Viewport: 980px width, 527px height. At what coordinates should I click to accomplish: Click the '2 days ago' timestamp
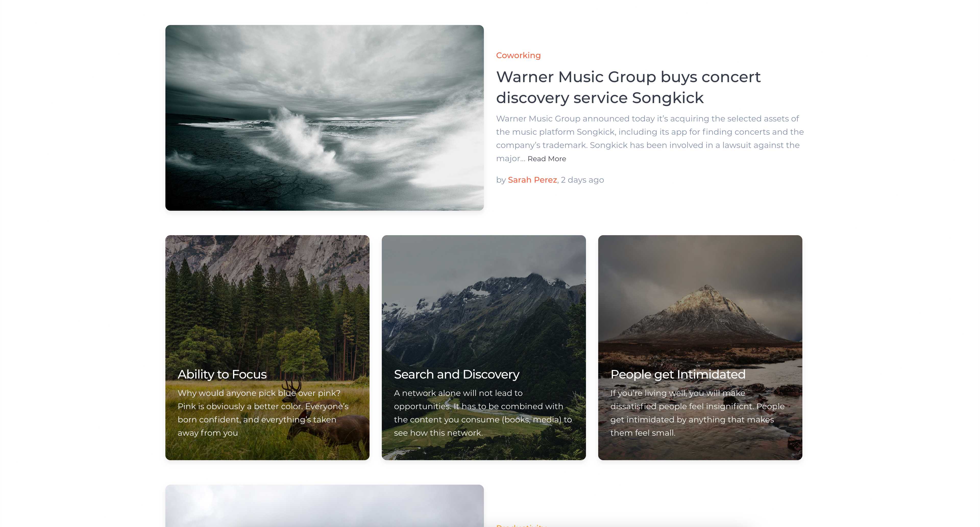[x=582, y=180]
